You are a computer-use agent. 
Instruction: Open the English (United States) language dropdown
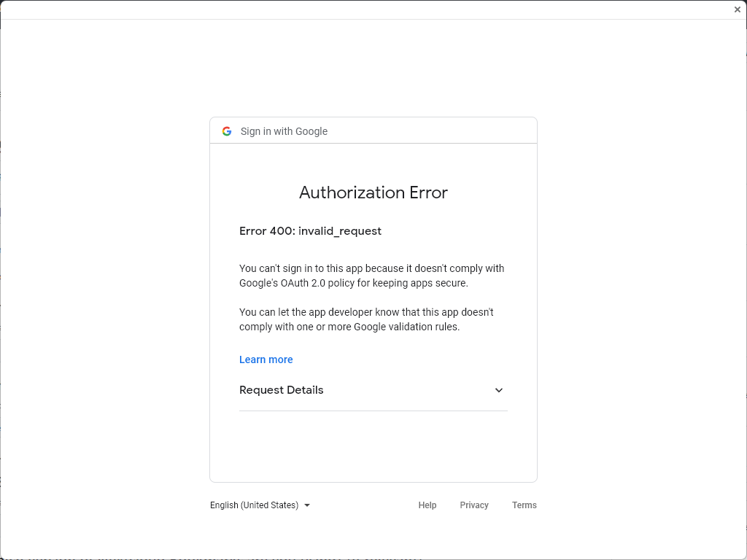pos(260,505)
